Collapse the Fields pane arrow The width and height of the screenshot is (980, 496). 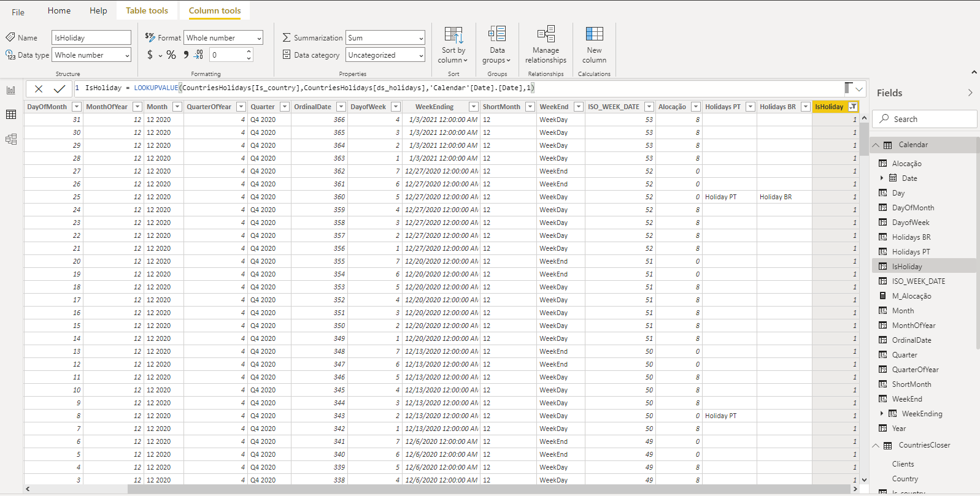tap(970, 93)
